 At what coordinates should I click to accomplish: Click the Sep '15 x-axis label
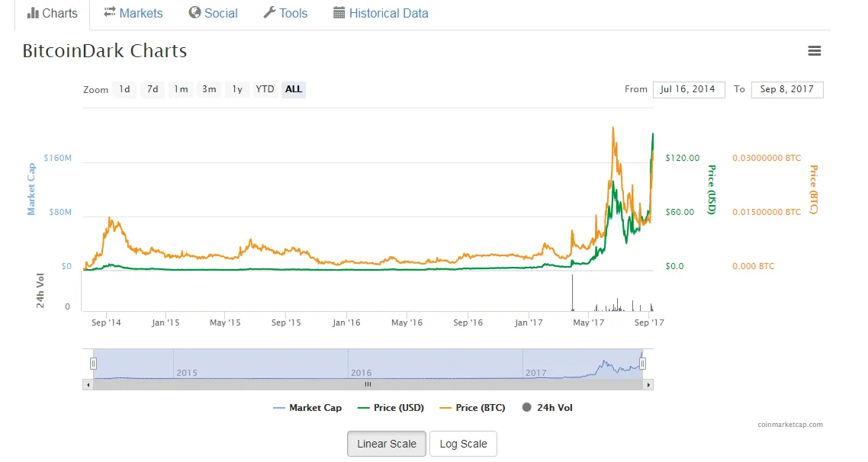(x=286, y=322)
